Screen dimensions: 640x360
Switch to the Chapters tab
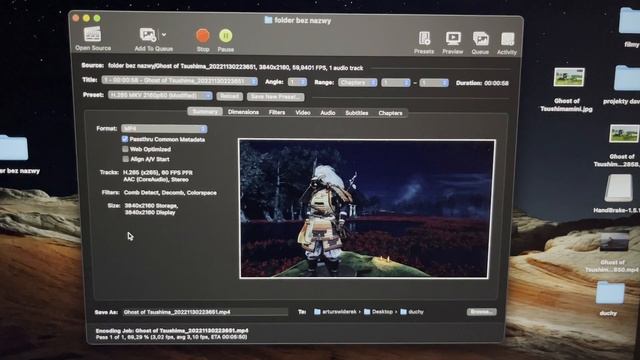click(x=390, y=113)
